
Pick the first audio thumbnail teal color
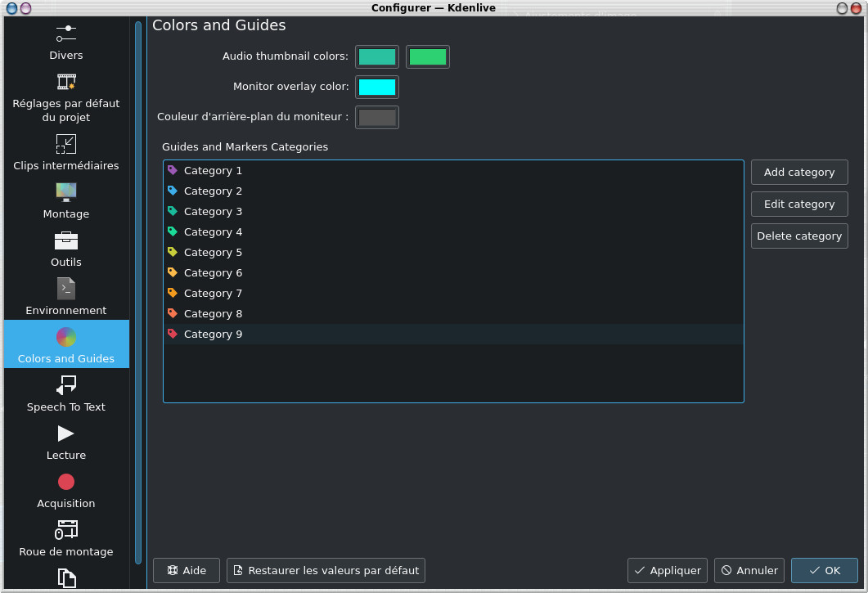[377, 57]
